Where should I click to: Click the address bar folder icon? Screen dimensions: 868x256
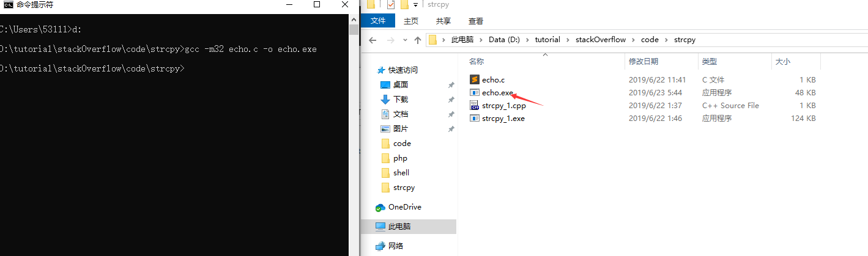click(x=433, y=40)
